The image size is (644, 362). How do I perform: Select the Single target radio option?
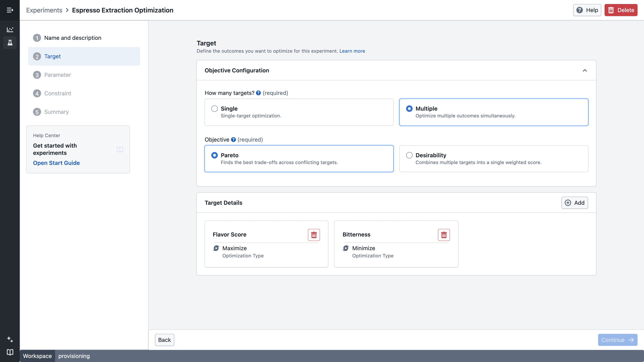215,108
